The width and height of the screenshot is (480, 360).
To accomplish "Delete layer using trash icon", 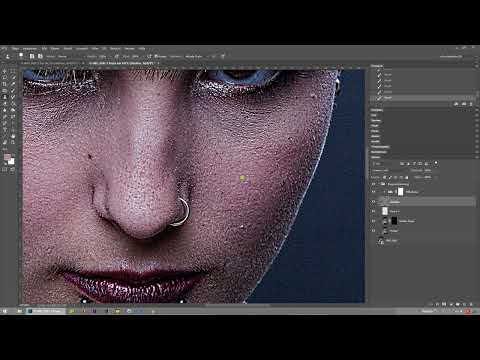I will click(471, 304).
